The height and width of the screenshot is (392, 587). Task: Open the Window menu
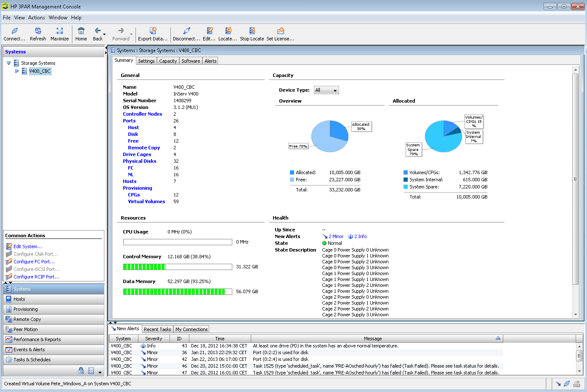58,18
